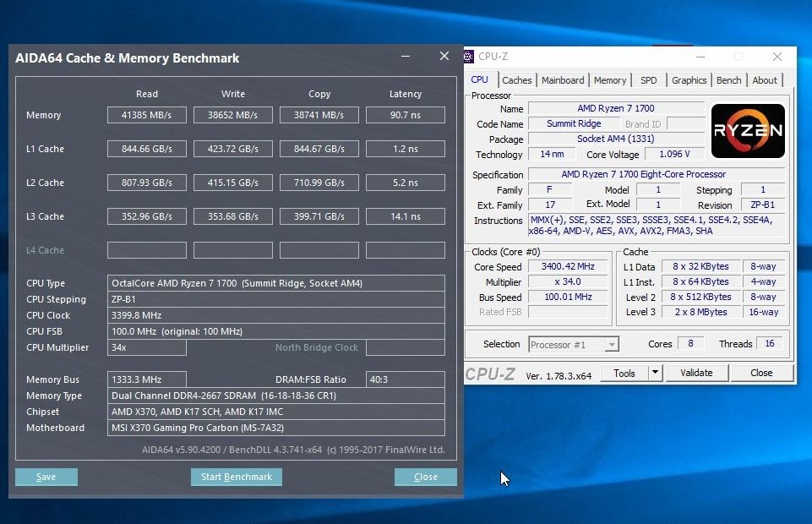Click the empty North Bridge Clock field
The image size is (812, 524).
click(406, 347)
